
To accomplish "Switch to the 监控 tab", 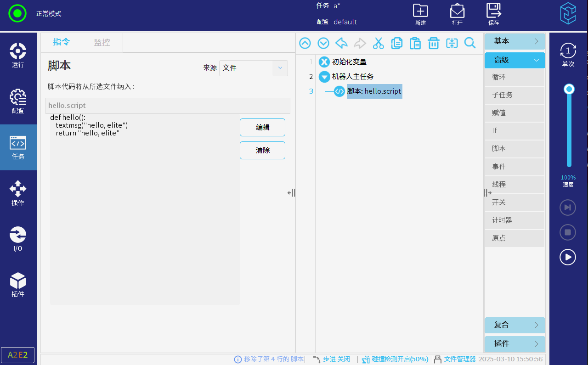I will click(102, 42).
